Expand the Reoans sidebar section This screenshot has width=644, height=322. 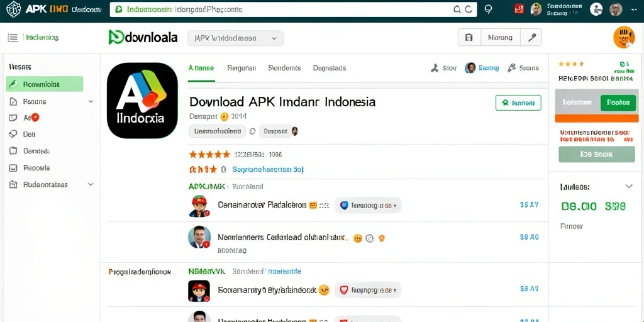pos(91,101)
